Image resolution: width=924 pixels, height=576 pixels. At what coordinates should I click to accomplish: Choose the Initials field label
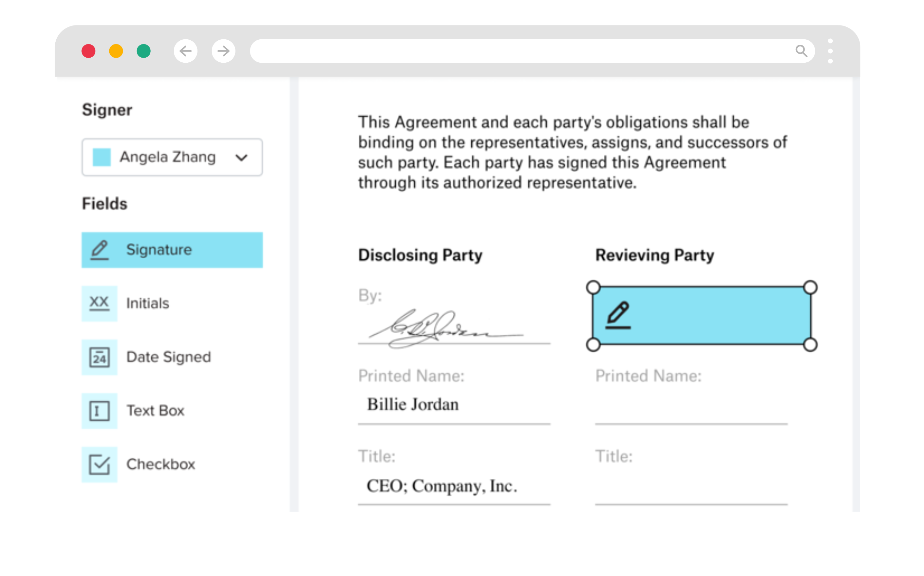[148, 304]
